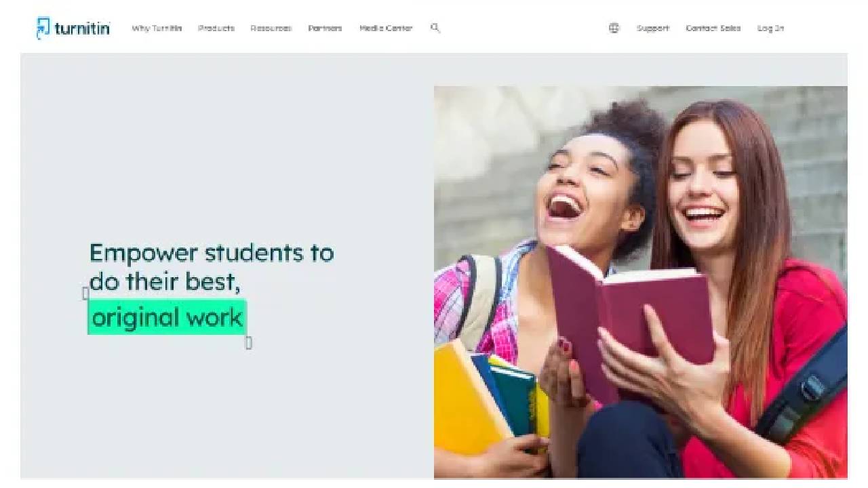Screen dimensions: 868x488
Task: Click the selection handle left of 'original work'
Action: tap(85, 293)
